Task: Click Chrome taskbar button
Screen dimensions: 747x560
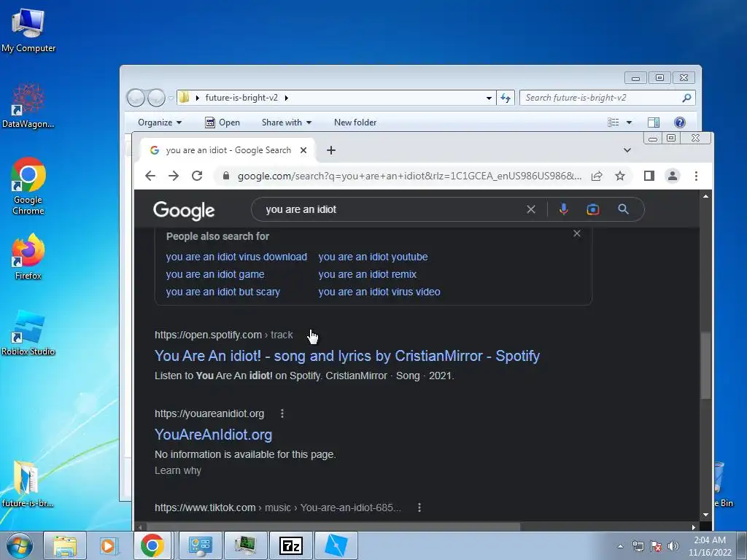Action: (152, 545)
